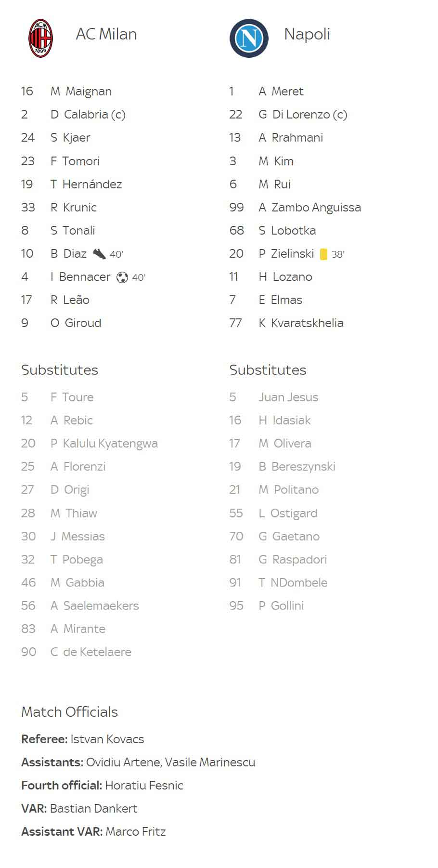Click referee name Istvan Kovacs

click(107, 739)
